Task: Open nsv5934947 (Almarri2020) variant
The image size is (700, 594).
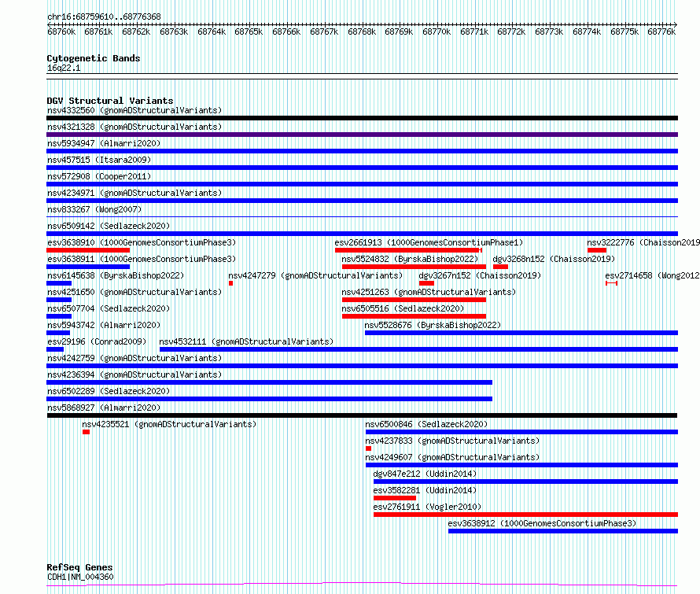Action: pos(104,143)
